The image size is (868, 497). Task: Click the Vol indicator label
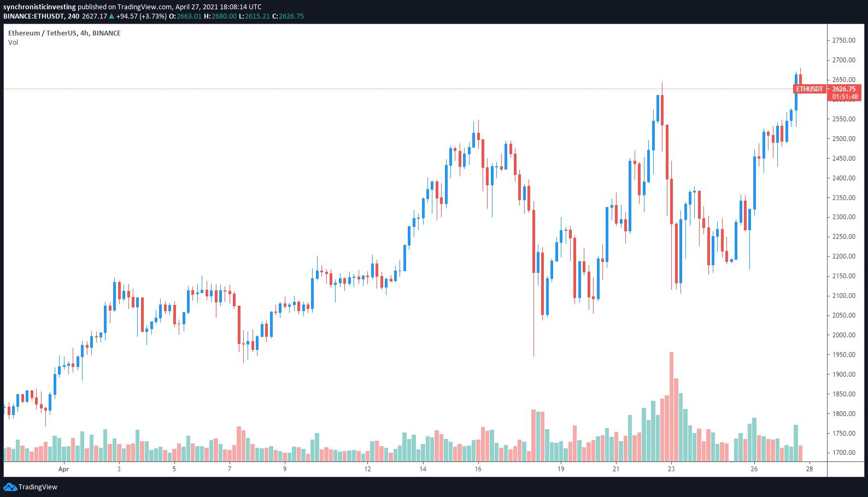coord(13,42)
